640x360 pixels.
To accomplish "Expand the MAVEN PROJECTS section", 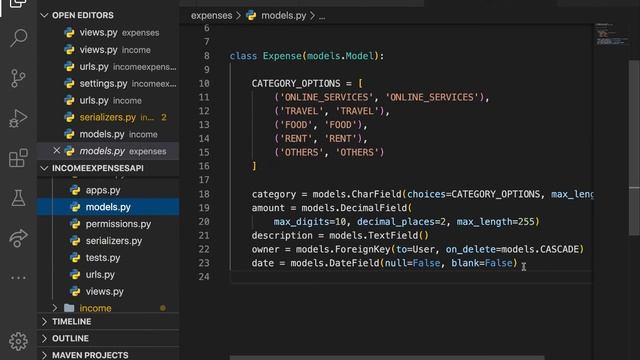I will (44, 355).
